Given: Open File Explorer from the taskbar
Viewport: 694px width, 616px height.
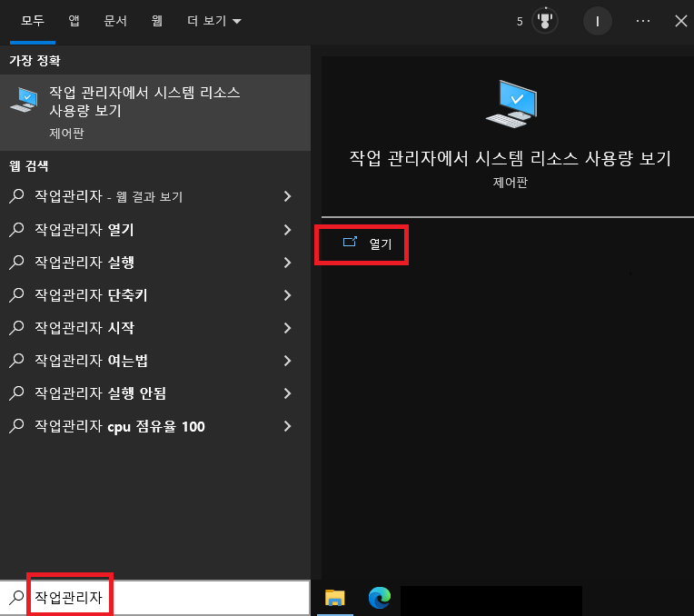Looking at the screenshot, I should (x=335, y=598).
